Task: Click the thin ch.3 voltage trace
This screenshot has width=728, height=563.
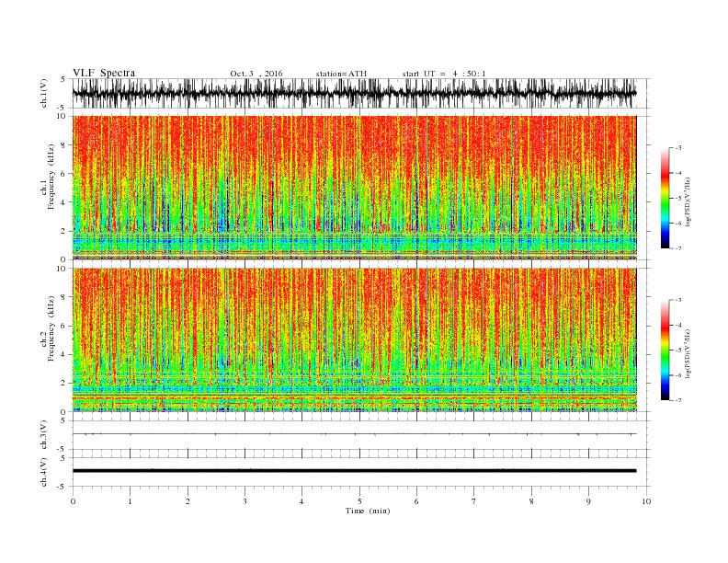Action: point(355,434)
